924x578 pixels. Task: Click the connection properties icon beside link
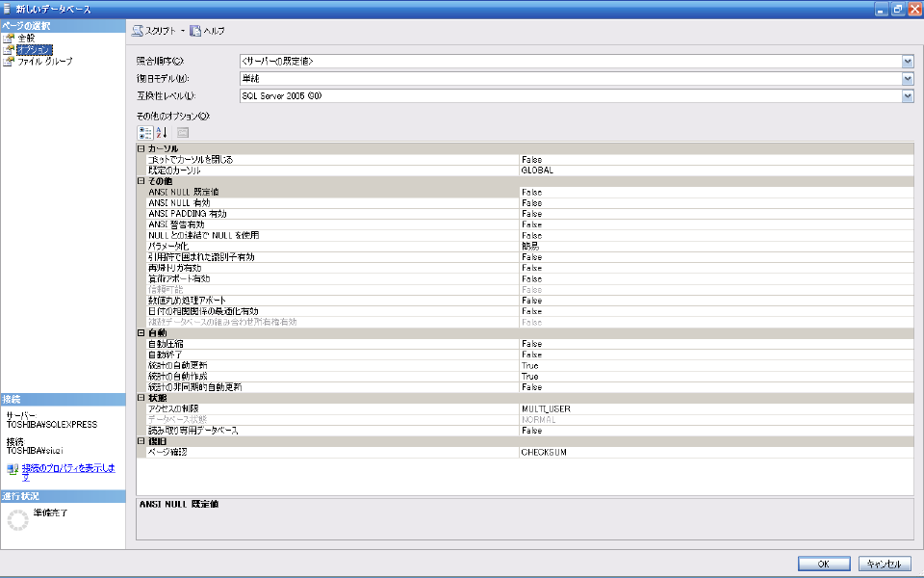click(x=13, y=469)
